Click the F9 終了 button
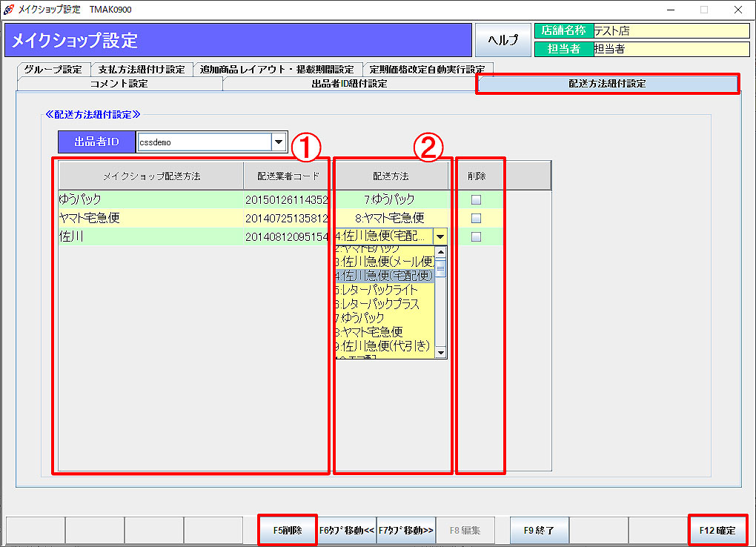756x547 pixels. click(x=539, y=530)
